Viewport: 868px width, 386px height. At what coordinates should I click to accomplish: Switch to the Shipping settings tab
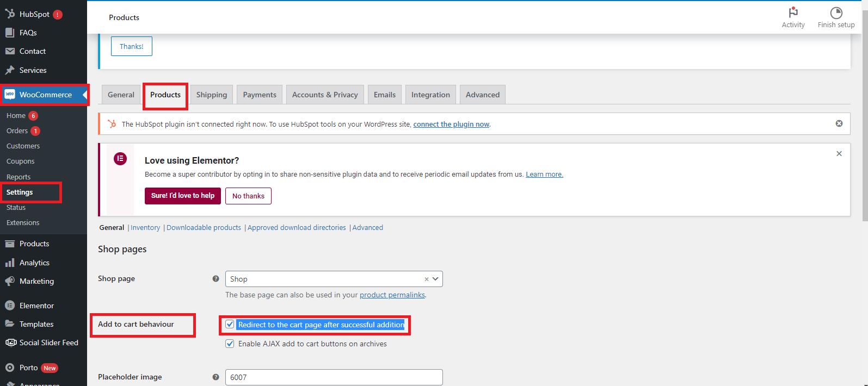(x=212, y=95)
